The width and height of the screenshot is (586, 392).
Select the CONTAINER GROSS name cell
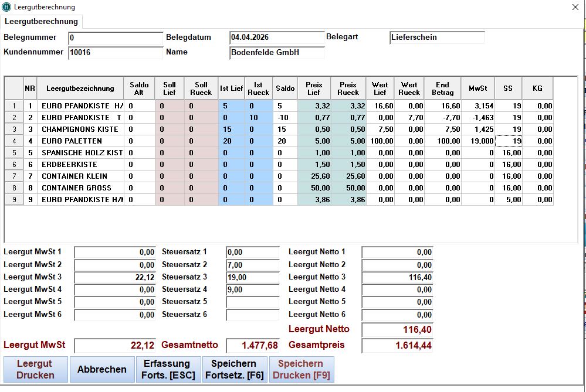(x=80, y=188)
